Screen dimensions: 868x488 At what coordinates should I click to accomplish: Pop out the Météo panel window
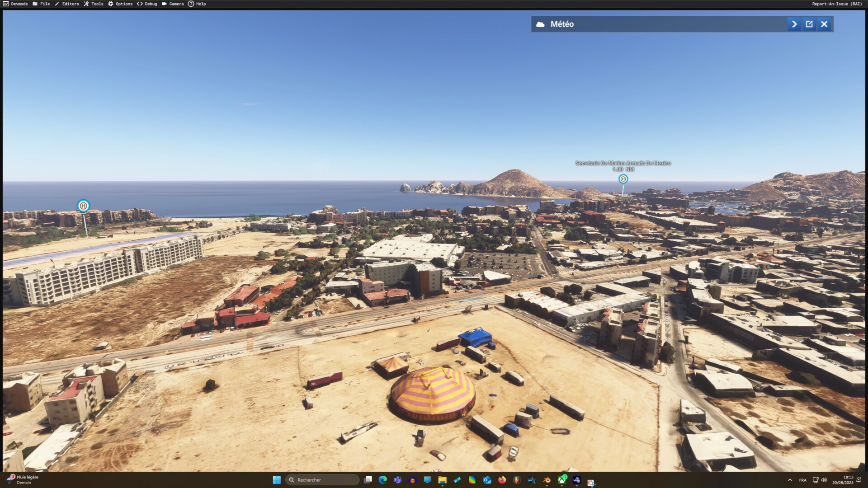click(809, 24)
